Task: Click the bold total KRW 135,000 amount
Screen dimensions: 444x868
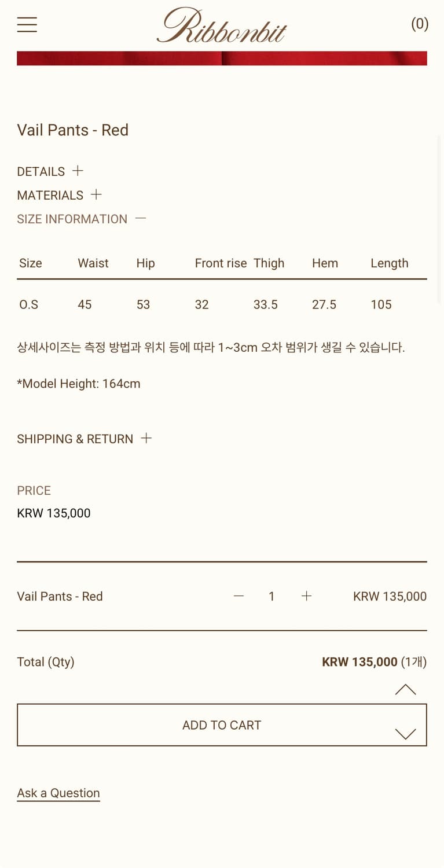Action: point(359,661)
